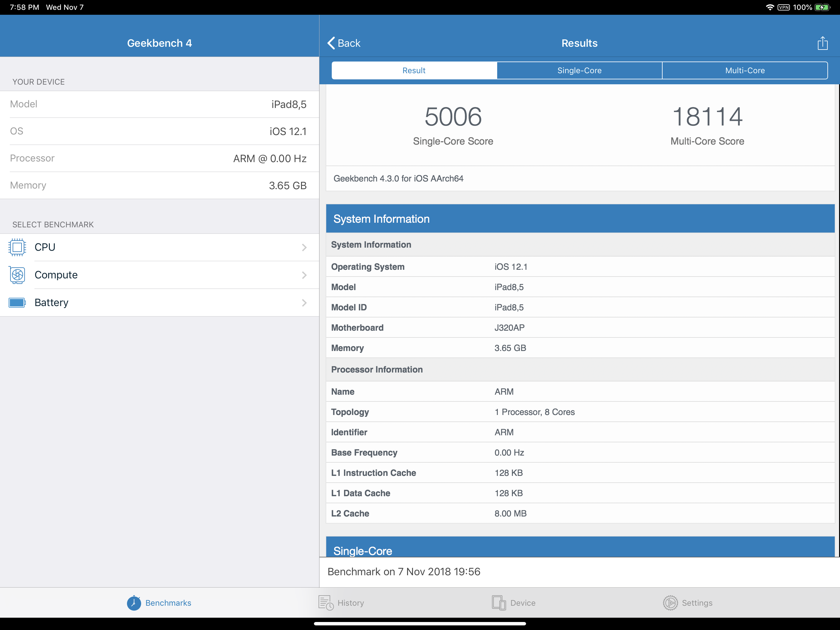Screen dimensions: 840x630
Task: Tap the Multi-Core Score label
Action: pyautogui.click(x=707, y=142)
